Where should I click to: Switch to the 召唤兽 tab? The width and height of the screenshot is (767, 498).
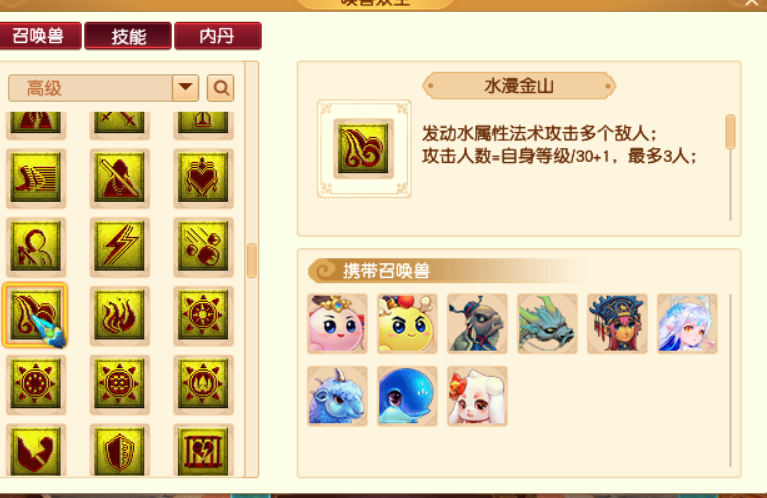pos(39,36)
